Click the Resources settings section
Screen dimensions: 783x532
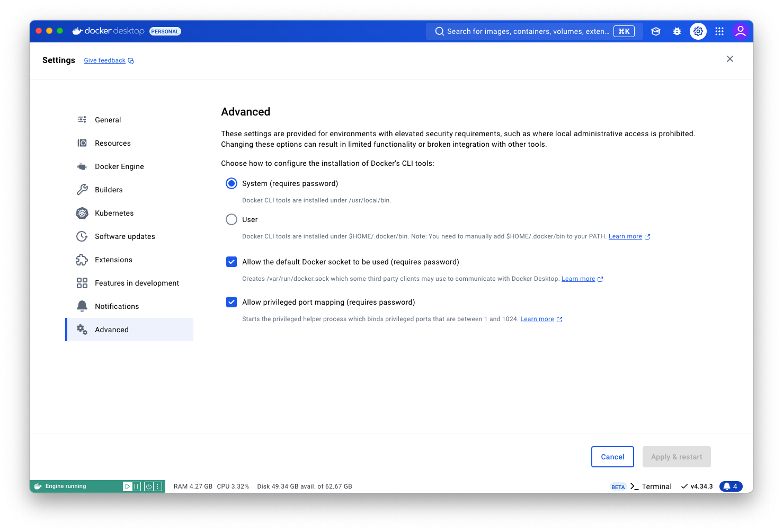coord(112,143)
